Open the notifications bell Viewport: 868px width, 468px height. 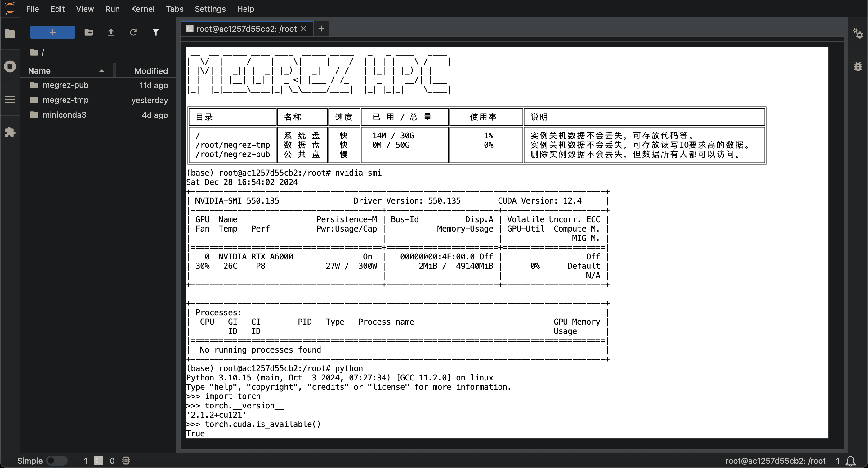pyautogui.click(x=851, y=461)
